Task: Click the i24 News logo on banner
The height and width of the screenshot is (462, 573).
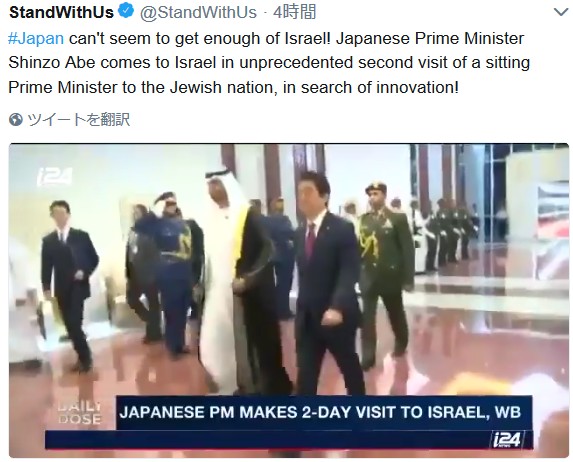Action: tap(507, 440)
